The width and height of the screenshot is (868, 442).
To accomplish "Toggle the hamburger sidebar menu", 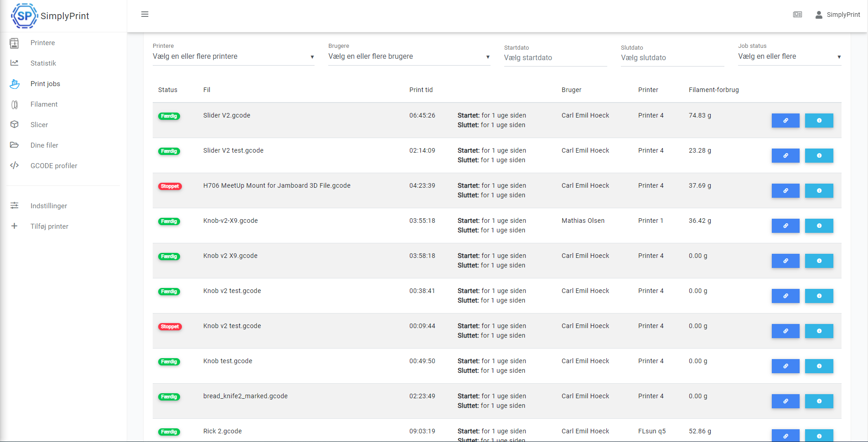I will pos(145,14).
